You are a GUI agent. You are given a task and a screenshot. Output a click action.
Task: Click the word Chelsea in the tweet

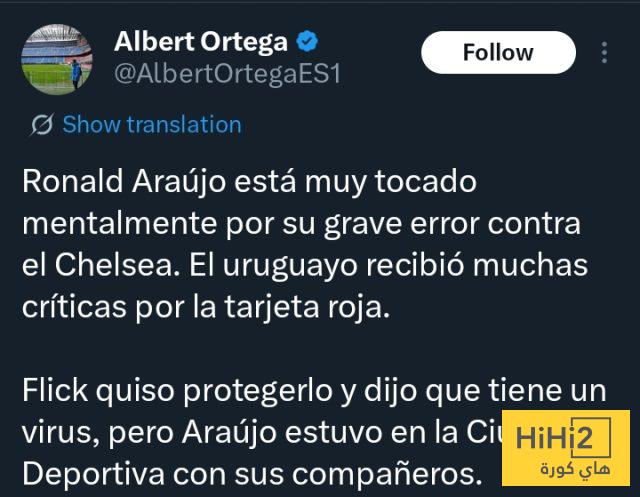117,265
